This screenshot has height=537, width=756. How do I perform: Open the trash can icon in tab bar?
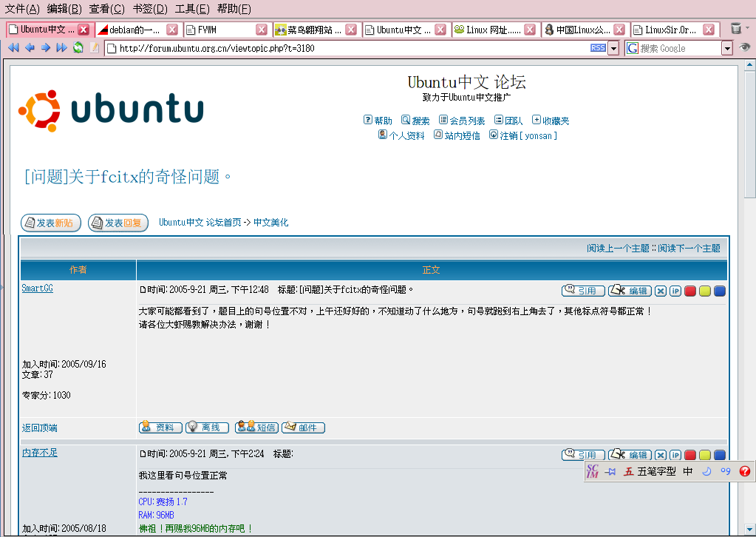[x=736, y=28]
